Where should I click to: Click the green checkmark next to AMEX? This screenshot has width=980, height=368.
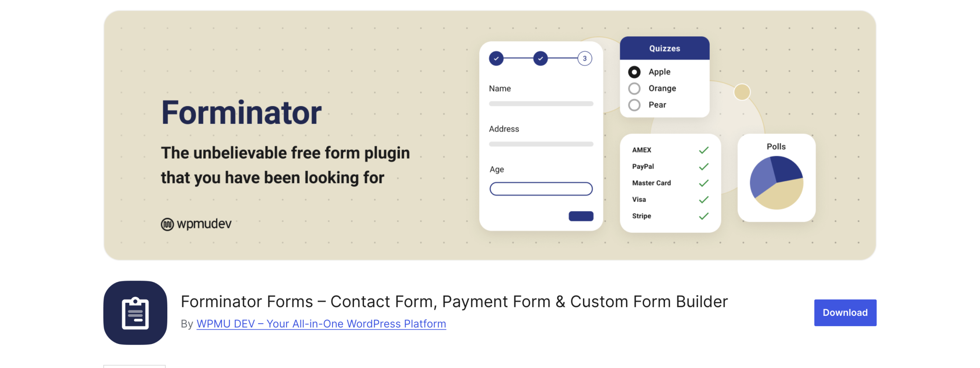(x=704, y=150)
